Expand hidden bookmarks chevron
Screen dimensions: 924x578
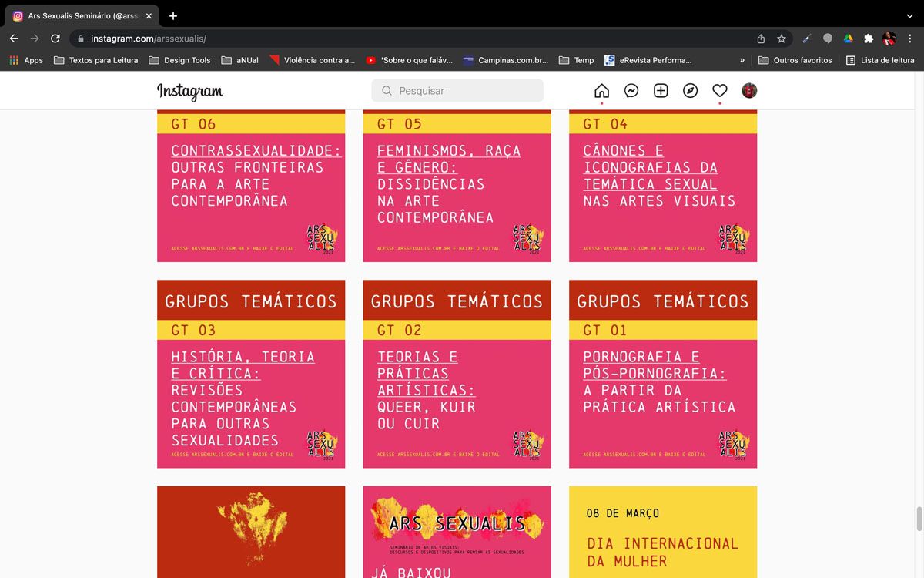(x=742, y=60)
